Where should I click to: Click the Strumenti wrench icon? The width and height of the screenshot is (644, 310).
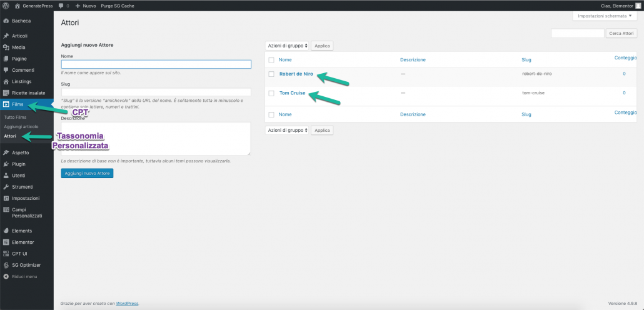point(6,187)
